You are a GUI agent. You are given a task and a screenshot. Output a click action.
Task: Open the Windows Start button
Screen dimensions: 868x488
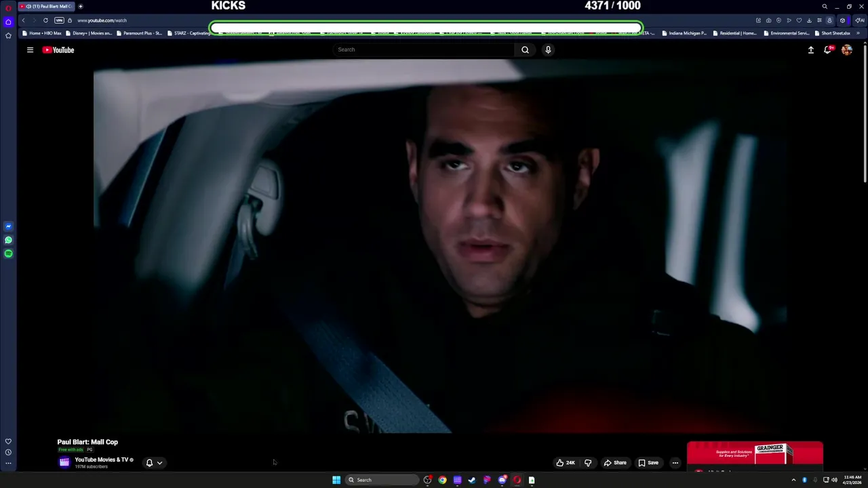pyautogui.click(x=336, y=480)
